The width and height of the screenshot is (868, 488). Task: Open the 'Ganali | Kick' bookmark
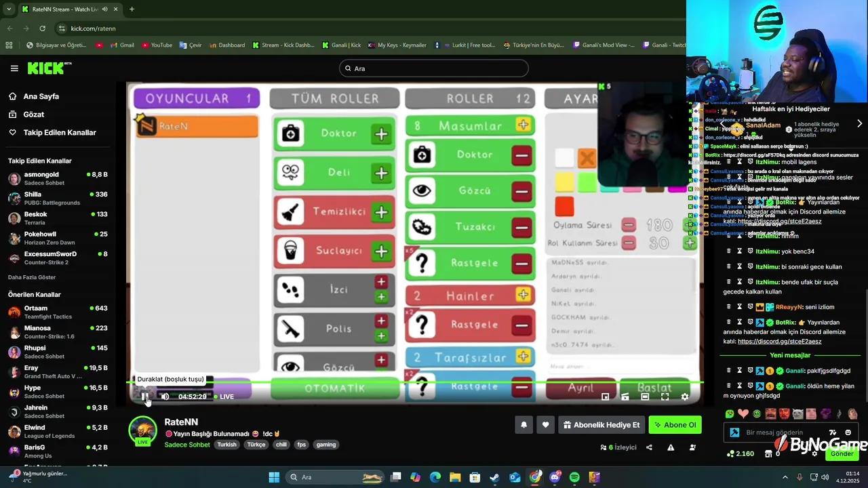(x=341, y=45)
